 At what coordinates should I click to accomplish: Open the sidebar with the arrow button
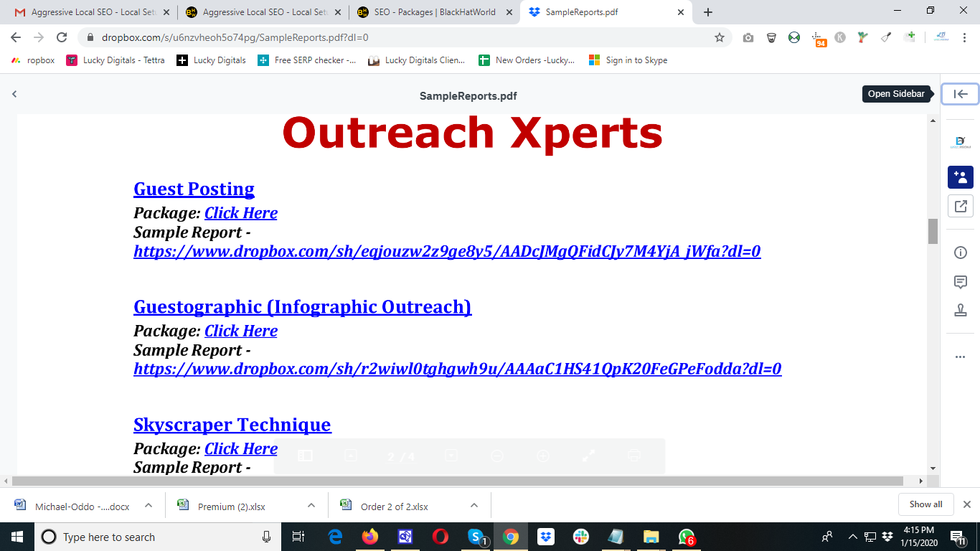[960, 94]
